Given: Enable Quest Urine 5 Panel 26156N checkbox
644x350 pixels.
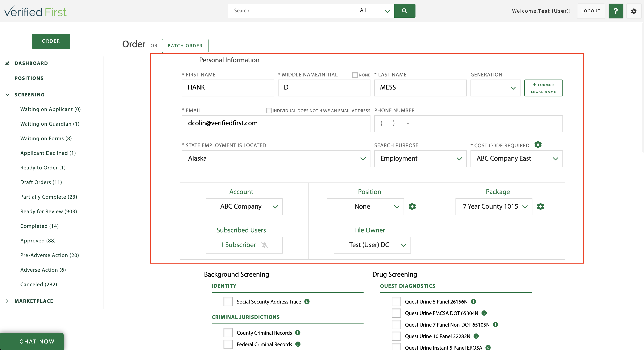Looking at the screenshot, I should tap(396, 301).
